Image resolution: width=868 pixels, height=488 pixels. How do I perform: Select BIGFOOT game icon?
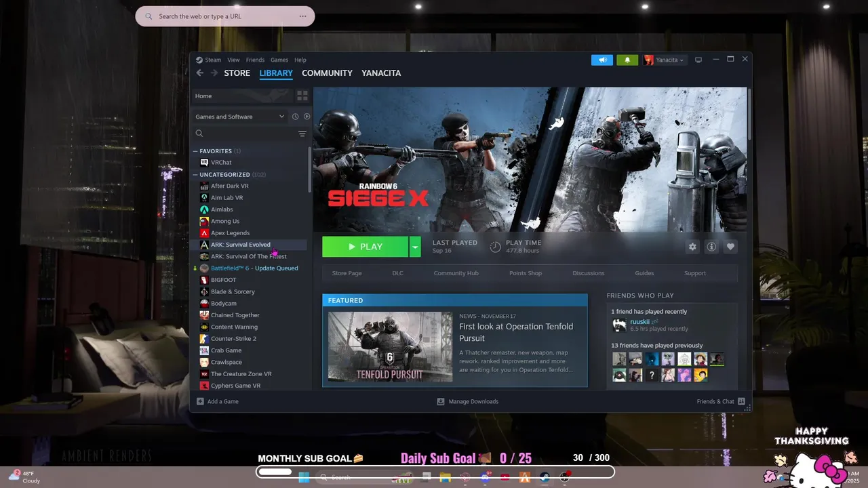[204, 280]
